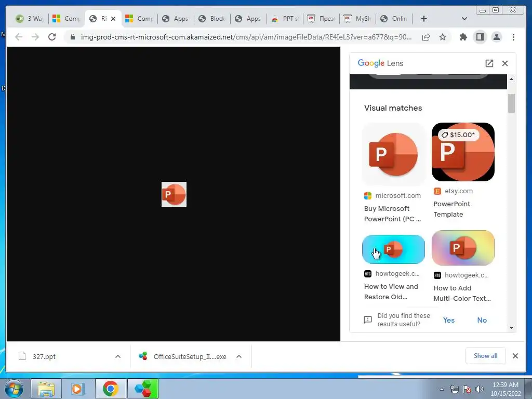The image size is (532, 399).
Task: Switch to the 'PPT' tab
Action: pyautogui.click(x=285, y=19)
